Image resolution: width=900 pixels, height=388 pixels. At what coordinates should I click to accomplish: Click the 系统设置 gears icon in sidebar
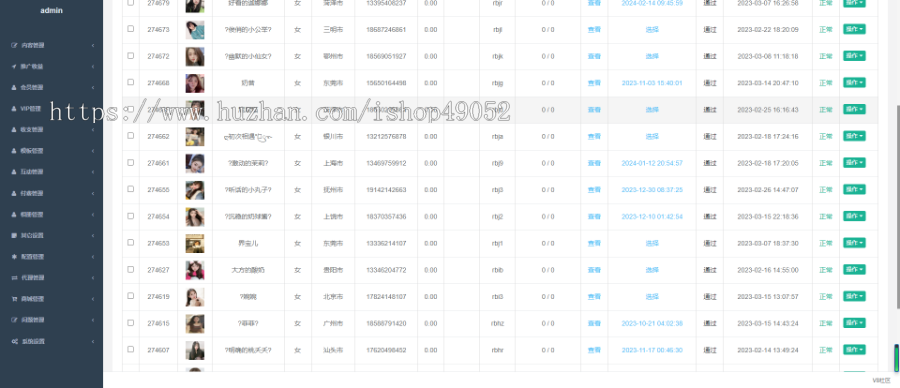point(14,342)
